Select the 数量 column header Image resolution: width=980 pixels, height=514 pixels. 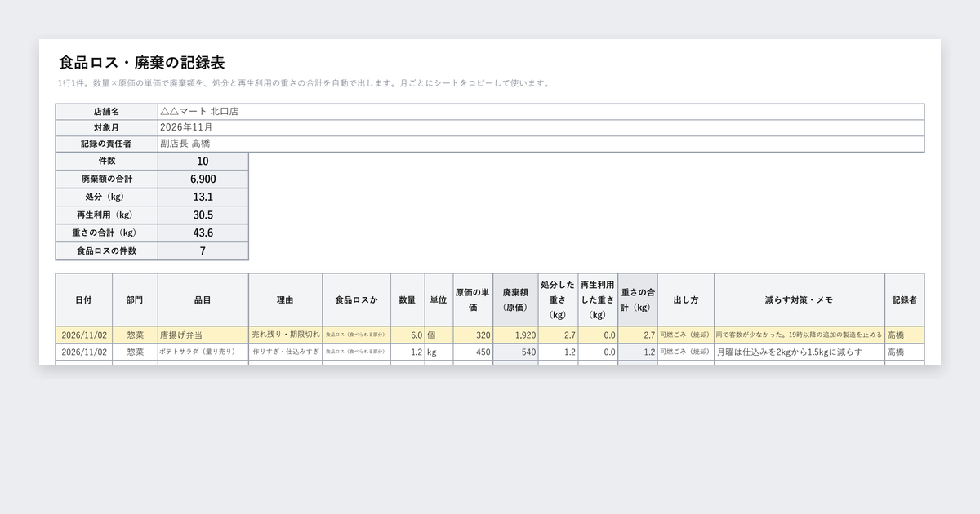408,300
